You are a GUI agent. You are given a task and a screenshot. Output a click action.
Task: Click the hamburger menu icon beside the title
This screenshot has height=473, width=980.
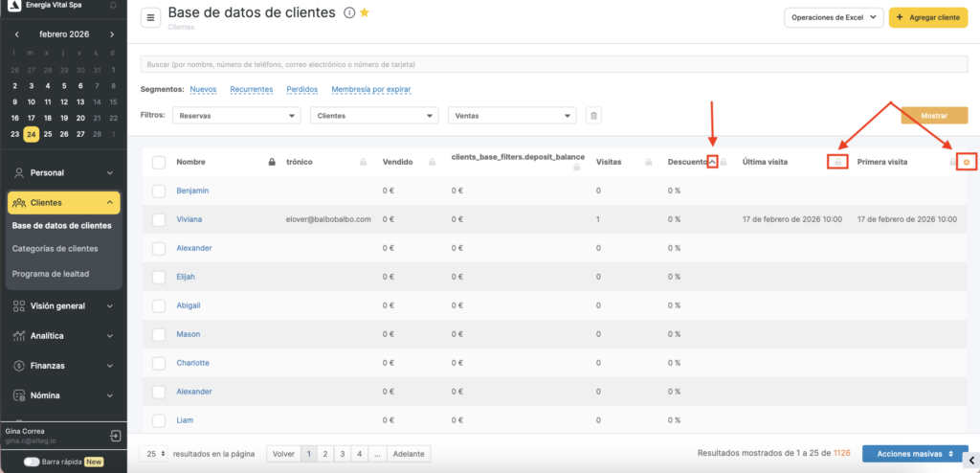coord(151,17)
